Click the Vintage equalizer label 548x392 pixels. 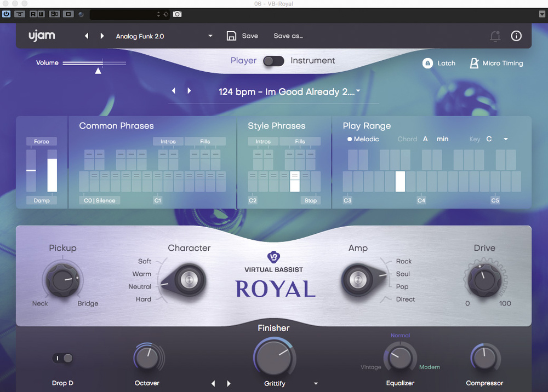coord(371,367)
